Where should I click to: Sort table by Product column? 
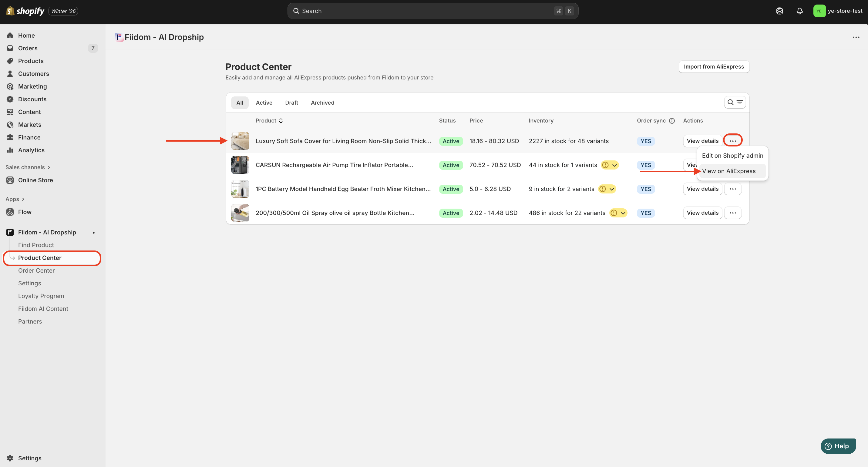(269, 121)
